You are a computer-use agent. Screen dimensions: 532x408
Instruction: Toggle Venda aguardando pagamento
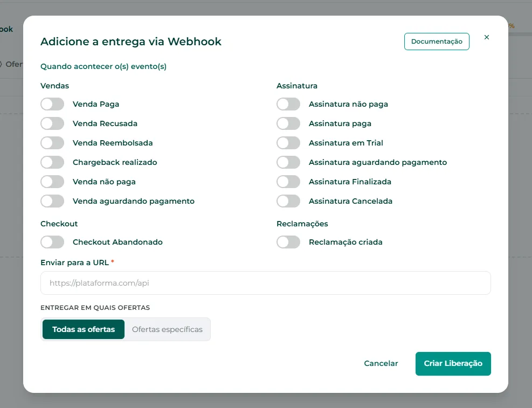52,201
